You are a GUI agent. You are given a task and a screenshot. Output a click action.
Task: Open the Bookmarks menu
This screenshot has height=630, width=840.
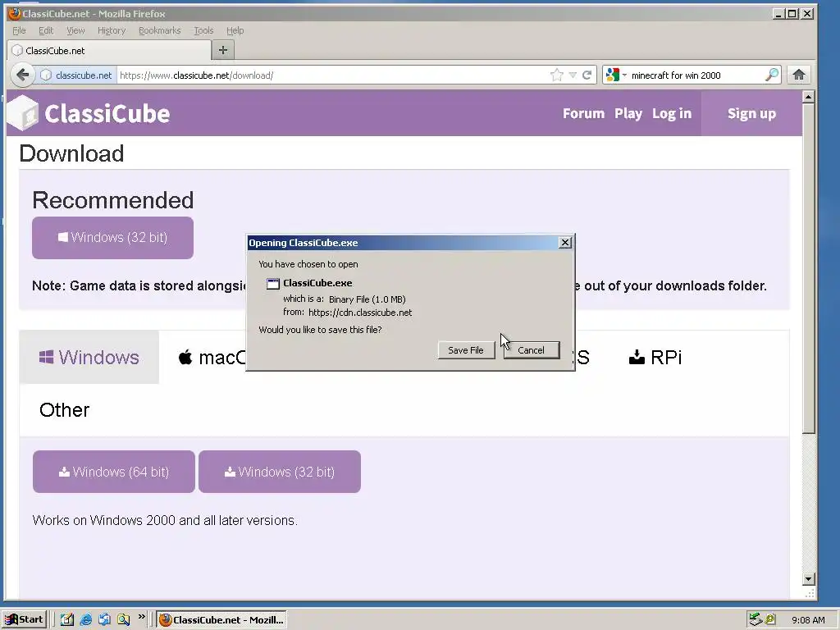[160, 30]
